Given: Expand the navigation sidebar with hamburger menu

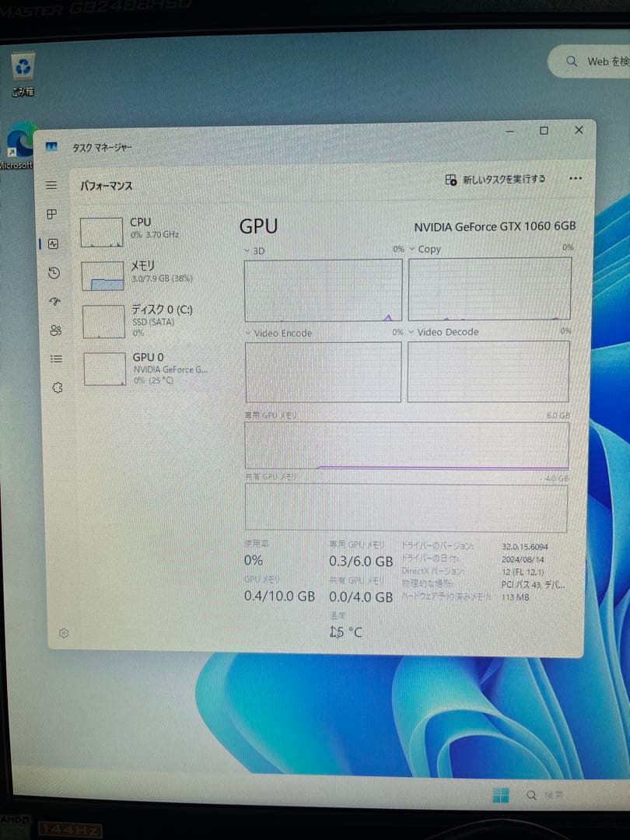Looking at the screenshot, I should 51,185.
